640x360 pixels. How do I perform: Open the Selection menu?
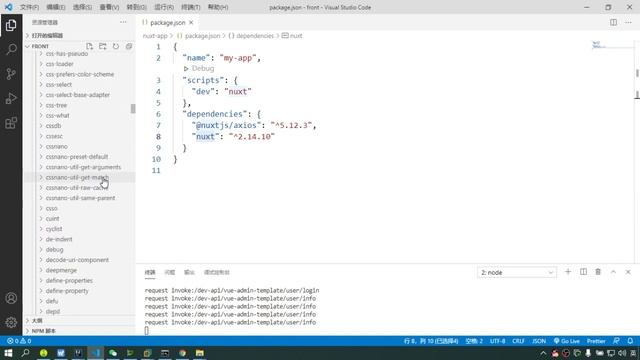pyautogui.click(x=82, y=7)
